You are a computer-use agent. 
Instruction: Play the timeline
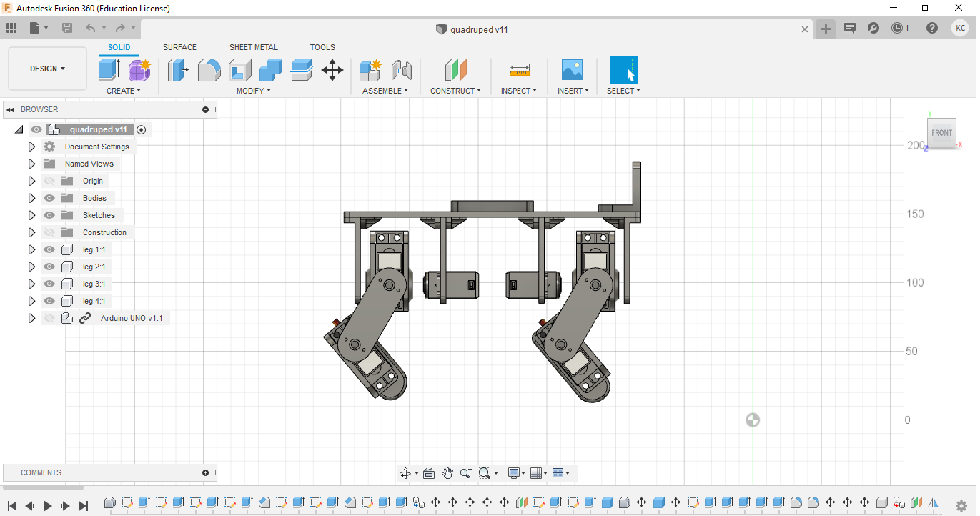pos(48,505)
